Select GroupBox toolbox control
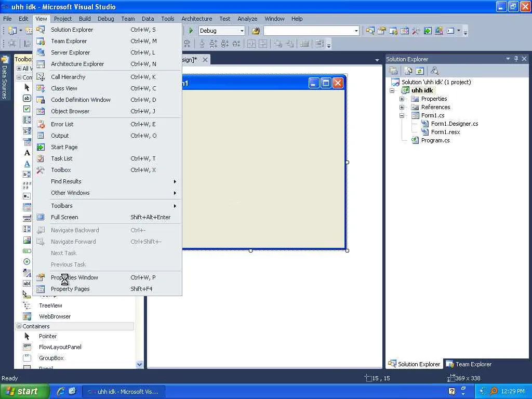This screenshot has width=532, height=399. (x=51, y=358)
